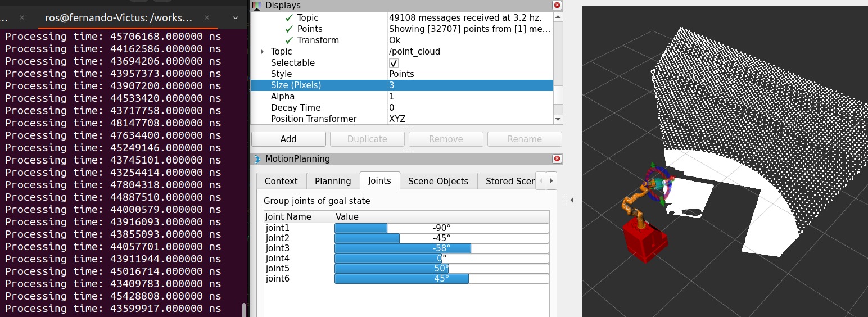This screenshot has width=868, height=317.
Task: Switch to the Context tab
Action: (x=281, y=181)
